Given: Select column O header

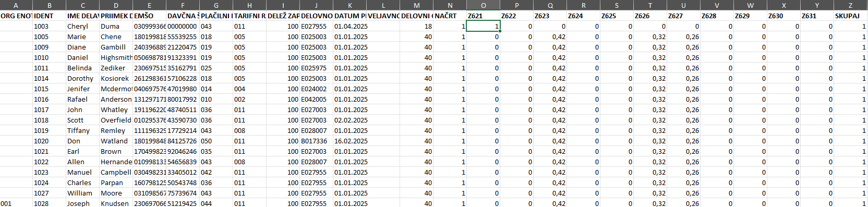Looking at the screenshot, I should tap(483, 5).
